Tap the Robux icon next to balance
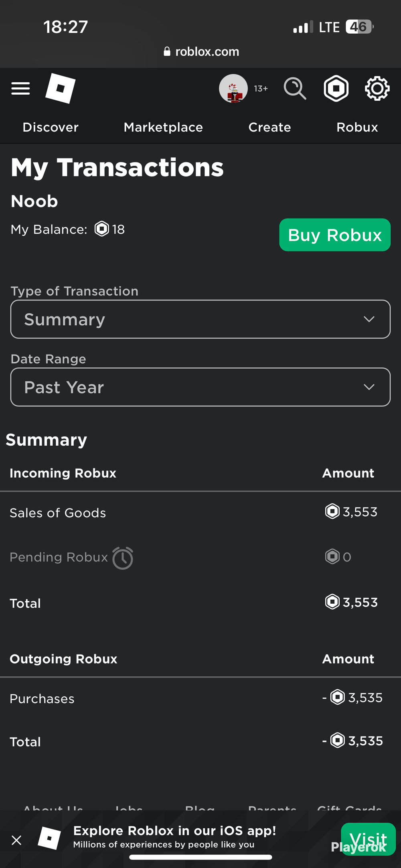 [x=101, y=229]
